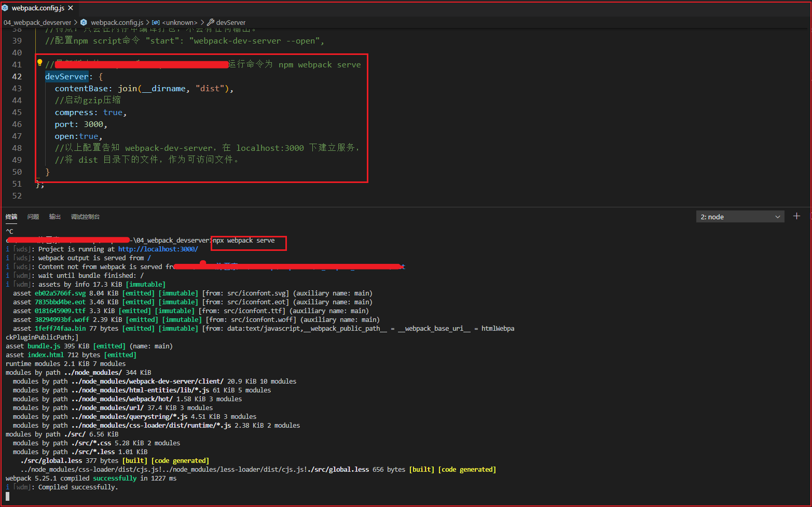
Task: Click line number 39 in gutter
Action: 17,41
